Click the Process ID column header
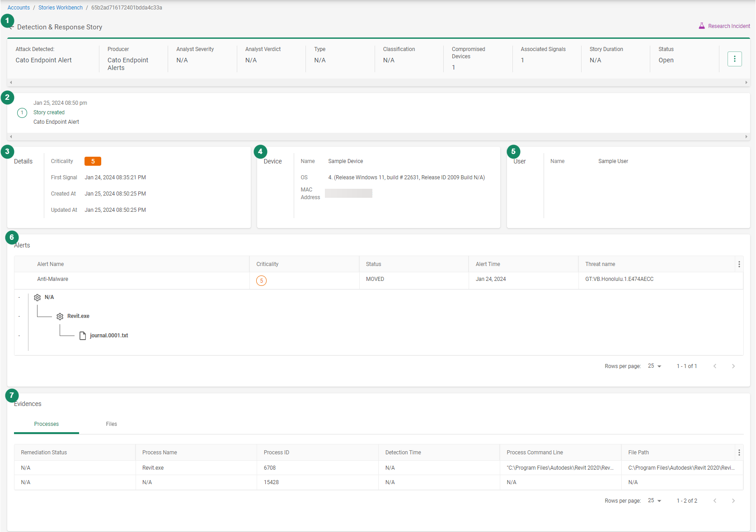 (x=277, y=453)
